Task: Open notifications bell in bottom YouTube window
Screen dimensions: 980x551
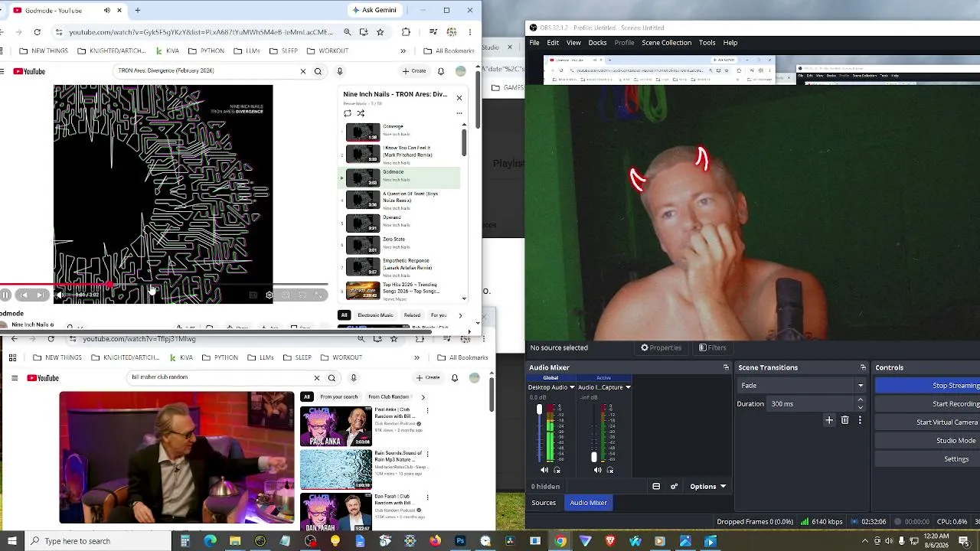Action: pos(455,378)
